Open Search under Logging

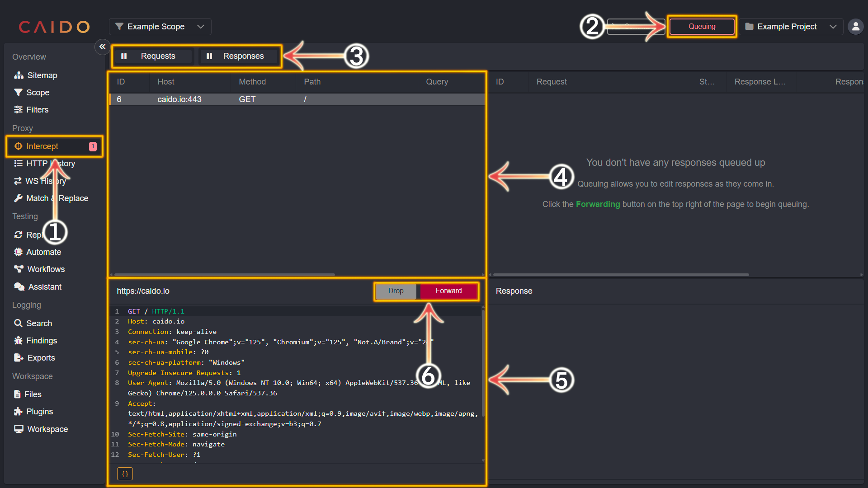point(33,324)
